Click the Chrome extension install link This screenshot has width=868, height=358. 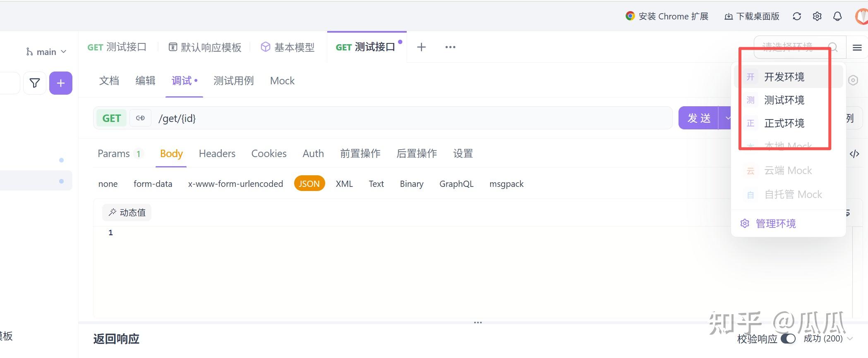point(667,16)
